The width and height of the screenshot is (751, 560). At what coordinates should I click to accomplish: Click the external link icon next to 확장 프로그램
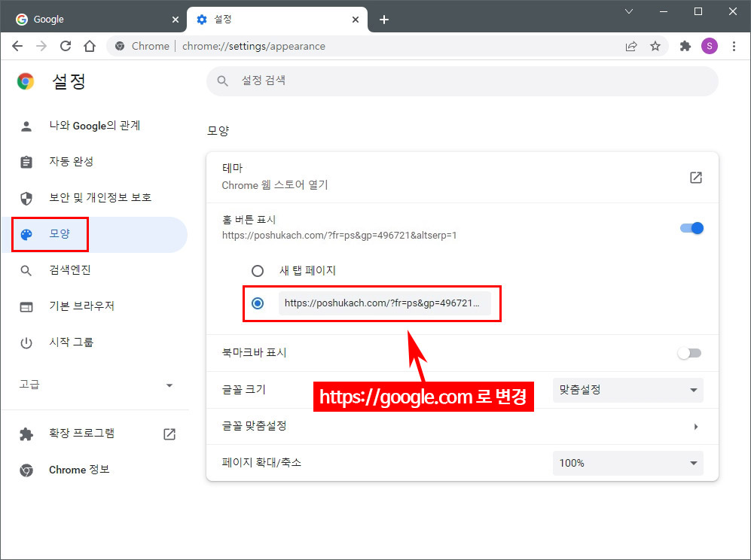pos(169,434)
